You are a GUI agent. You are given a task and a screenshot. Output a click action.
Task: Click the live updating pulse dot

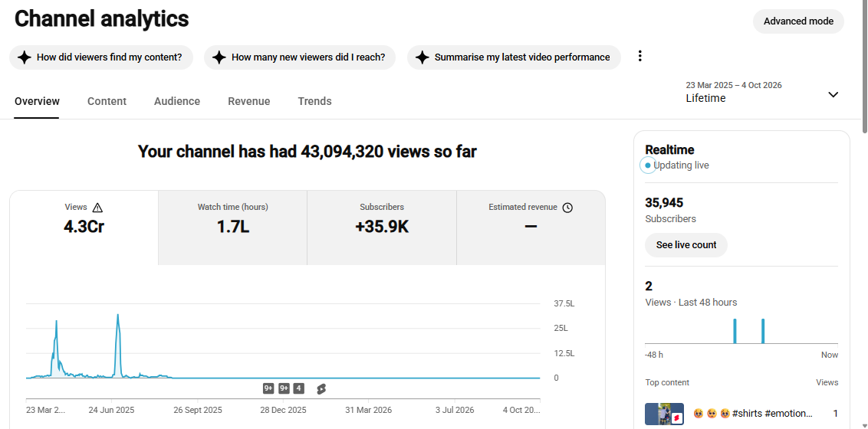pyautogui.click(x=648, y=165)
